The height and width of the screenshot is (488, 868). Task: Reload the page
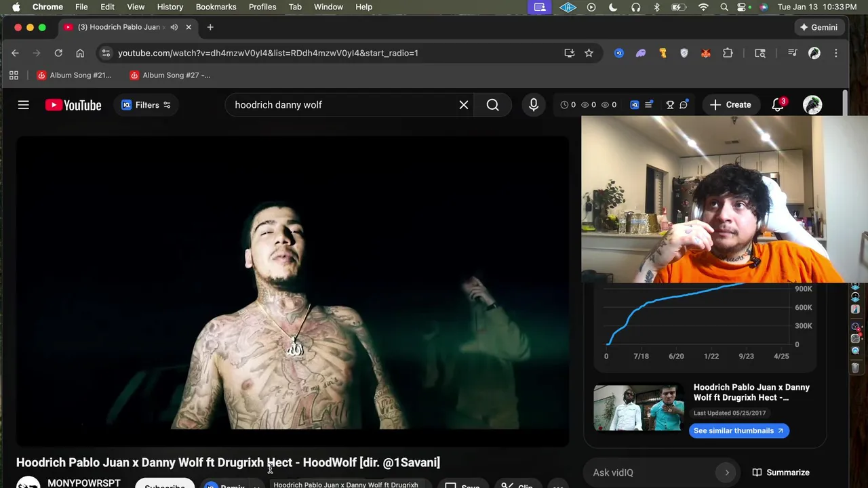click(x=58, y=53)
